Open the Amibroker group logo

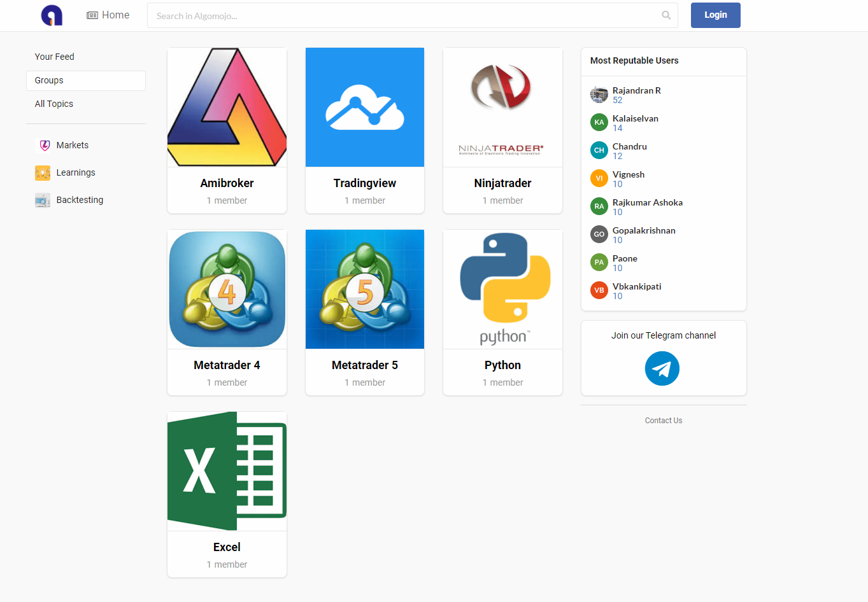(227, 108)
